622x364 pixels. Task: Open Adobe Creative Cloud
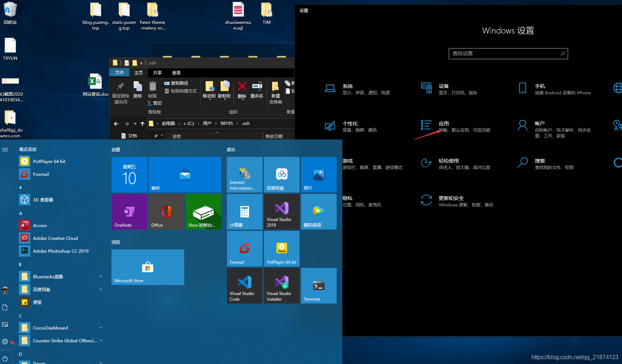click(60, 238)
